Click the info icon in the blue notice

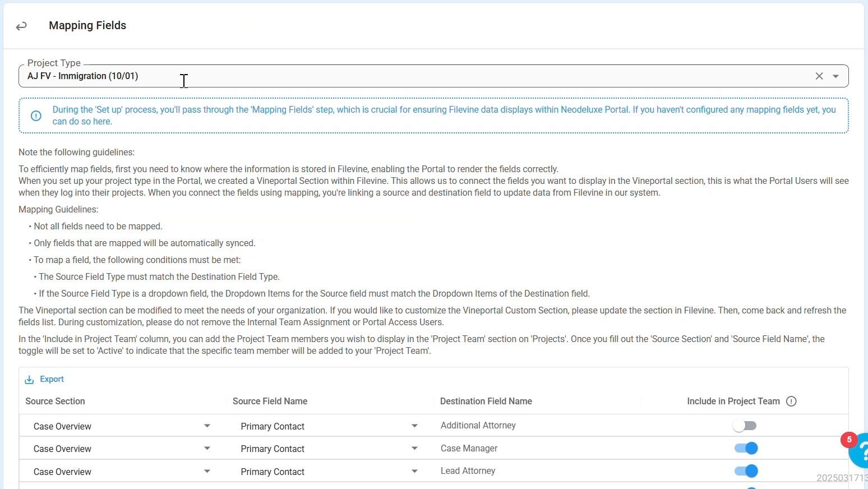pyautogui.click(x=36, y=116)
